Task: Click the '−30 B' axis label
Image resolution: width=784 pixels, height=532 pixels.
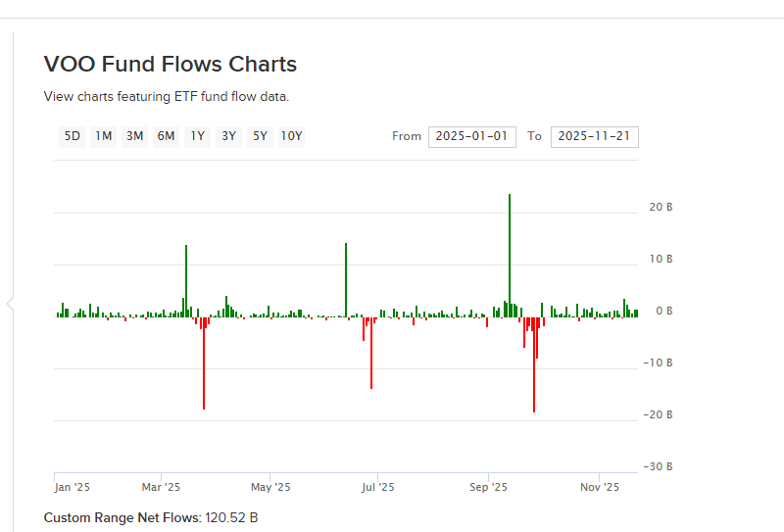Action: pyautogui.click(x=658, y=467)
